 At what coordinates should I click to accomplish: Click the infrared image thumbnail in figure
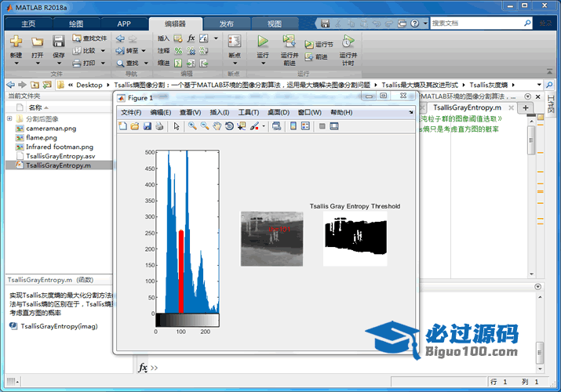(272, 238)
